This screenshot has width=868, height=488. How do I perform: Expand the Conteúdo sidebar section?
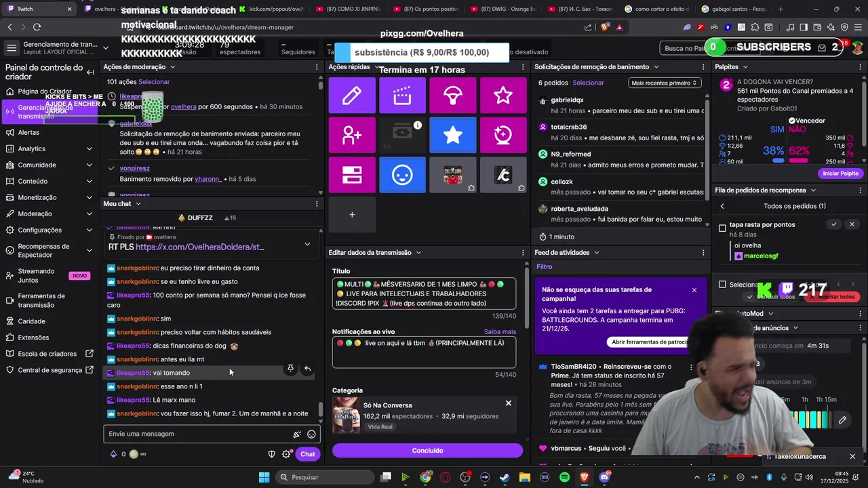tap(90, 181)
